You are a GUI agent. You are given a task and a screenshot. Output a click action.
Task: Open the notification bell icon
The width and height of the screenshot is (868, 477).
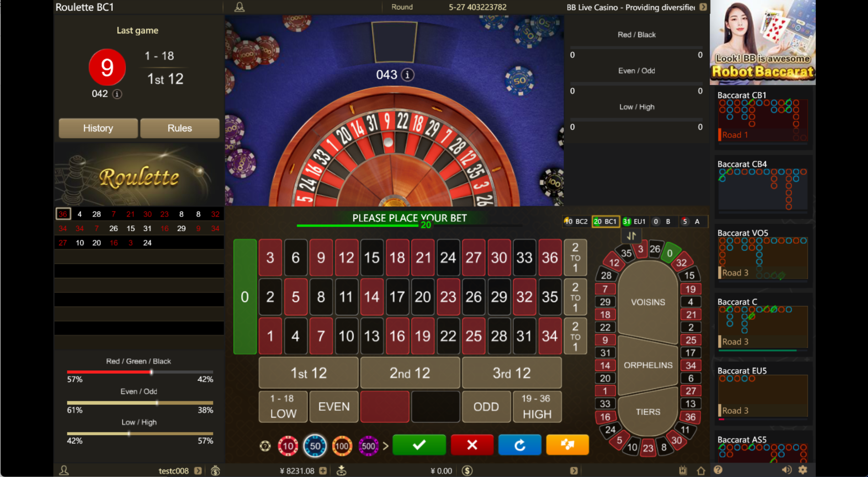pyautogui.click(x=239, y=7)
